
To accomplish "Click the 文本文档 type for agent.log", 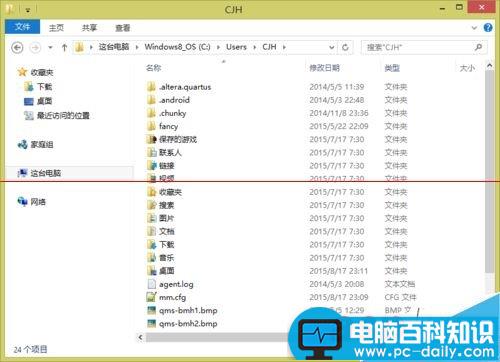I will 399,284.
